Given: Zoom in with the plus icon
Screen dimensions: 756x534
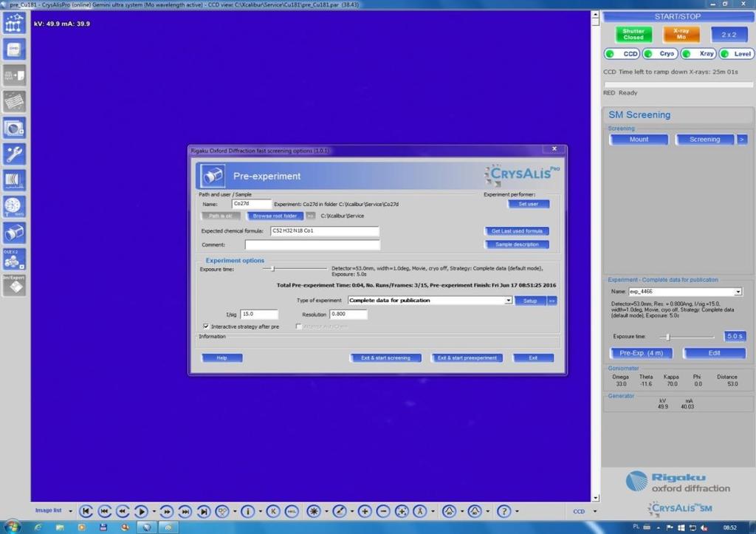Looking at the screenshot, I should coord(365,511).
